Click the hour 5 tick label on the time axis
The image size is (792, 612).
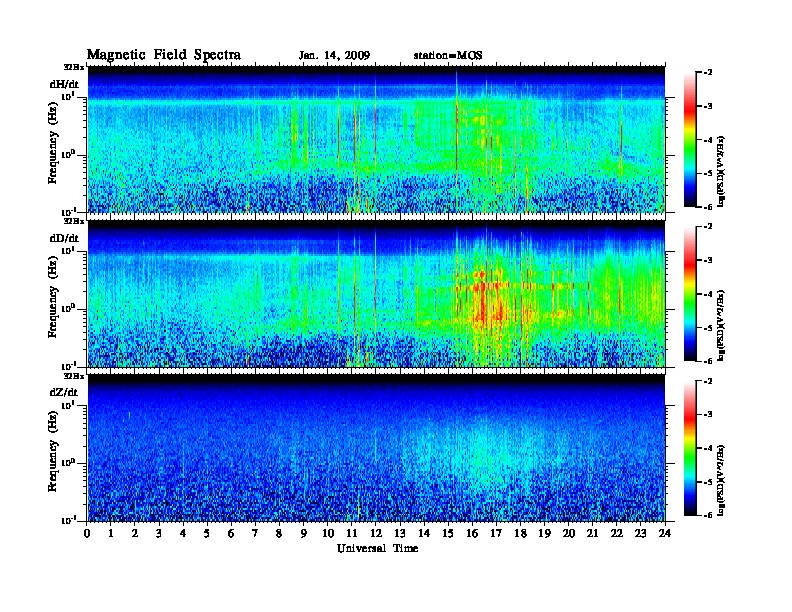[207, 534]
